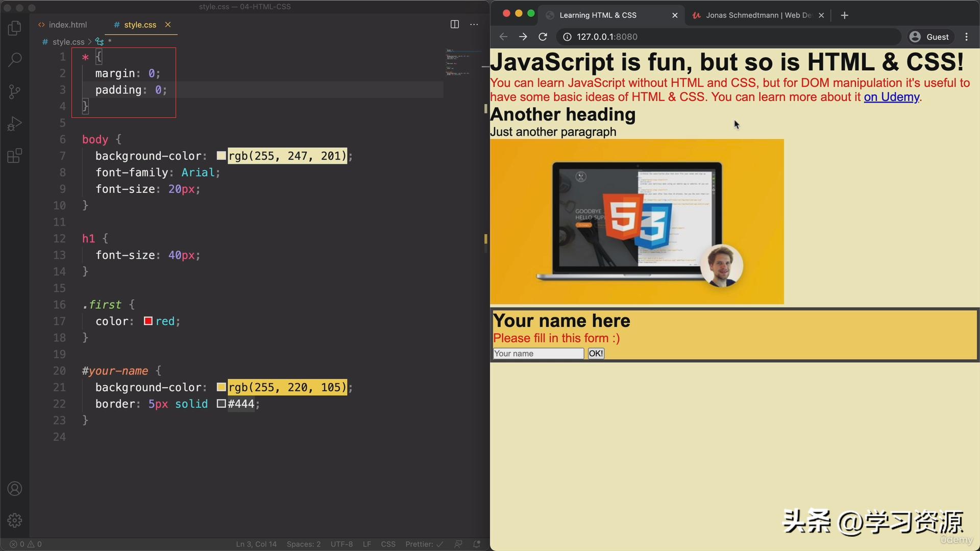Toggle the notifications bell in the status bar
This screenshot has height=551, width=980.
click(476, 544)
